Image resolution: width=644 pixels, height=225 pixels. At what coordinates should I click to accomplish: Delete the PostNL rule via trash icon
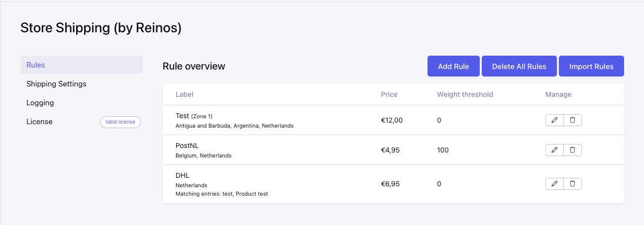click(572, 150)
